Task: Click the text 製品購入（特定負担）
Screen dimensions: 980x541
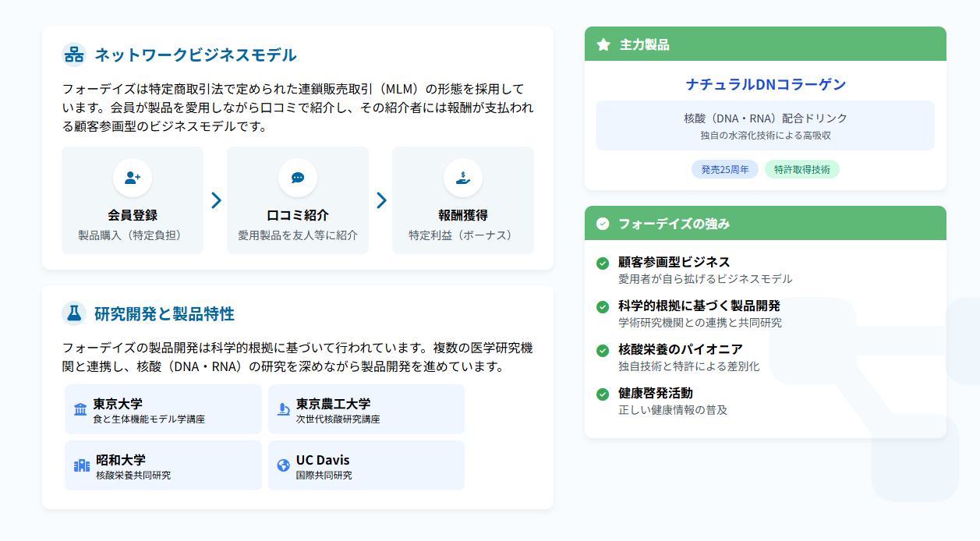Action: point(133,235)
